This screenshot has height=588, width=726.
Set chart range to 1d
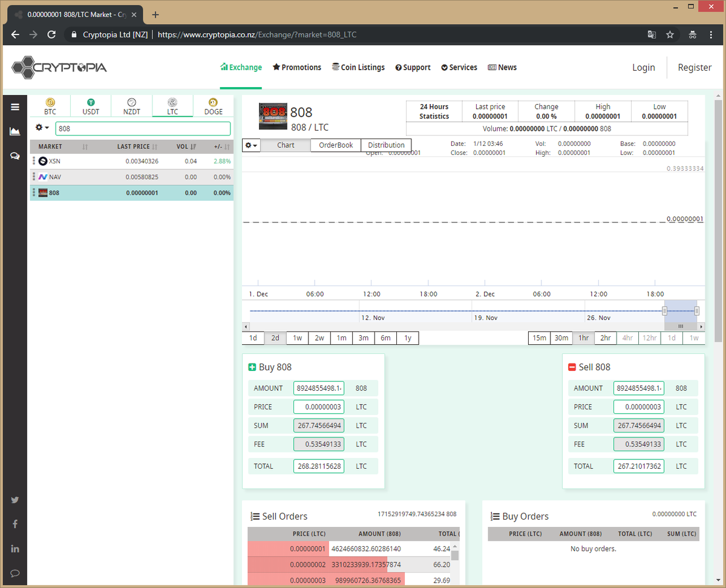[253, 338]
